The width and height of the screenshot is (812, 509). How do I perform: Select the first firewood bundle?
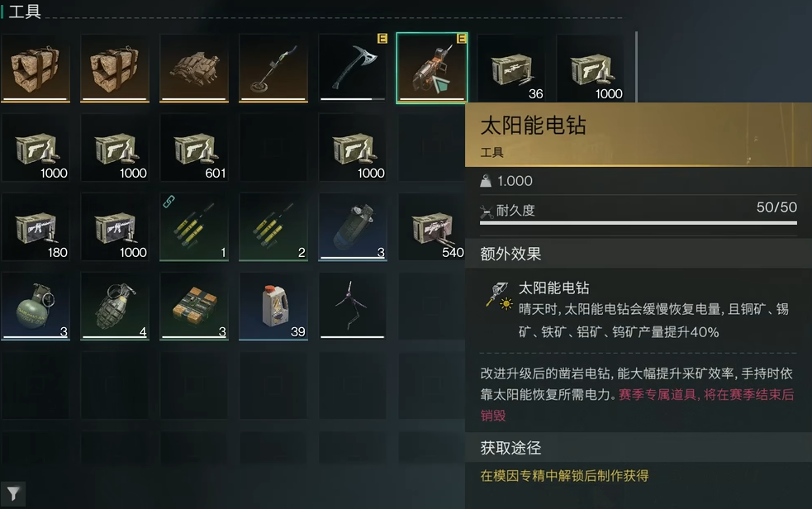(36, 68)
